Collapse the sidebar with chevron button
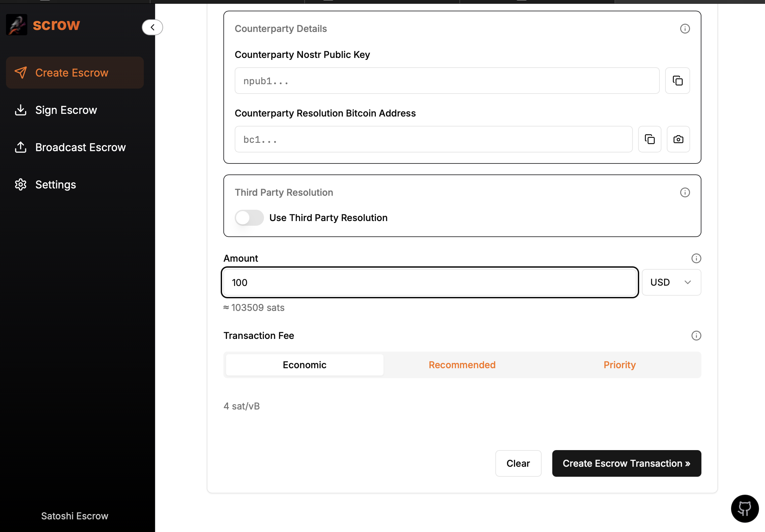Image resolution: width=765 pixels, height=532 pixels. coord(152,27)
